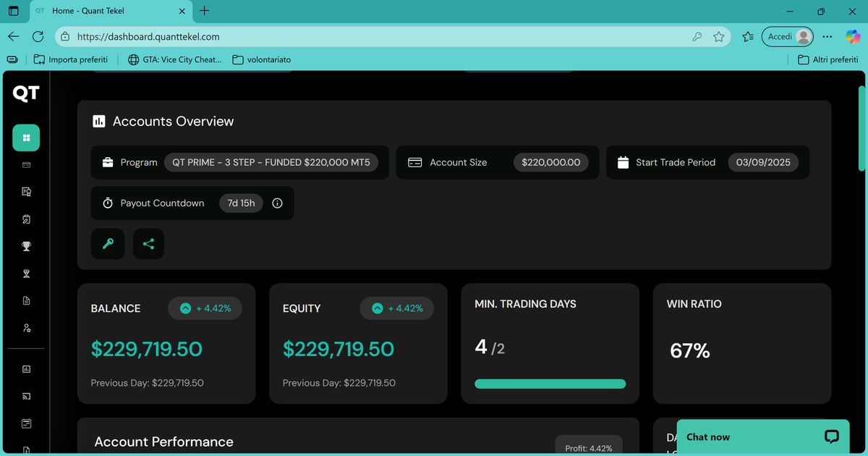Screen dimensions: 868x456
Task: Select the Home - Quant Tekel tab
Action: [x=111, y=11]
